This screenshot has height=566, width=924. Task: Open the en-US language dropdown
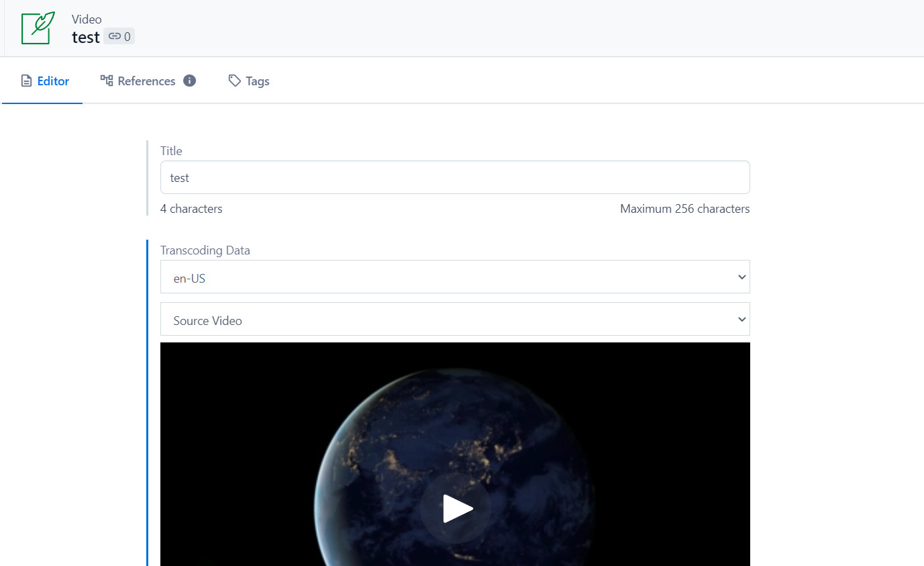tap(455, 277)
